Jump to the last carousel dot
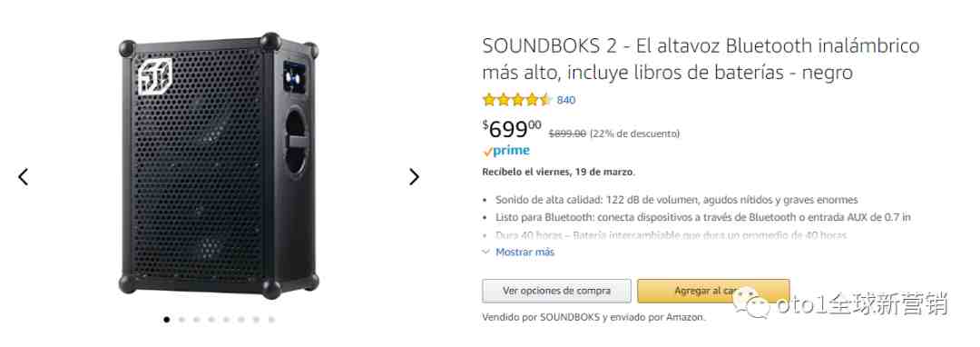 click(272, 320)
